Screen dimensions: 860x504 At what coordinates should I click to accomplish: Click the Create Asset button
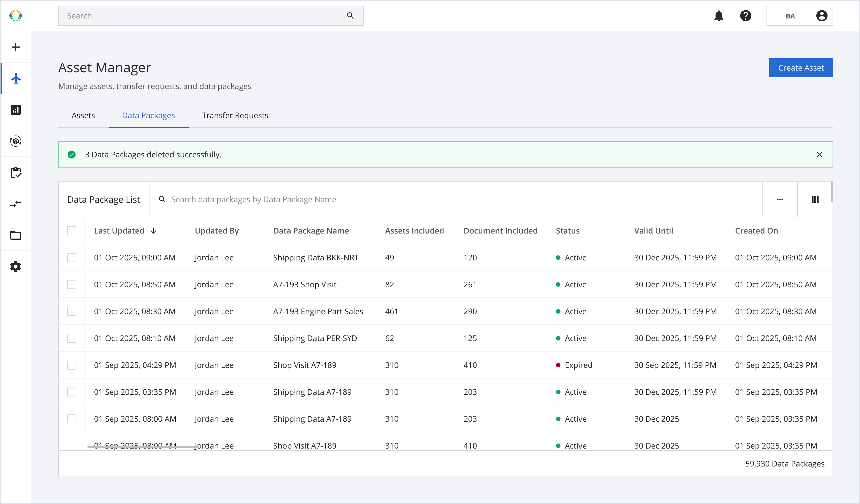[801, 68]
